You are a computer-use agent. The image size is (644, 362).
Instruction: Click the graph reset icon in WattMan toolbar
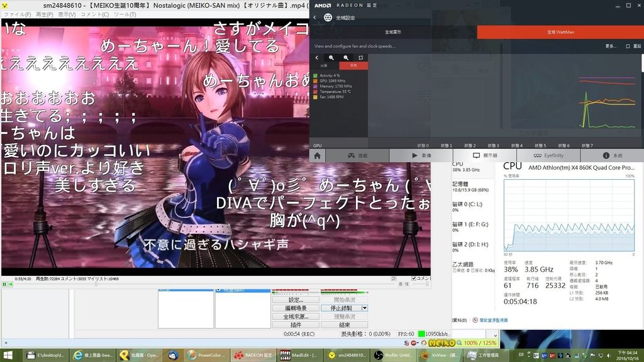[360, 58]
